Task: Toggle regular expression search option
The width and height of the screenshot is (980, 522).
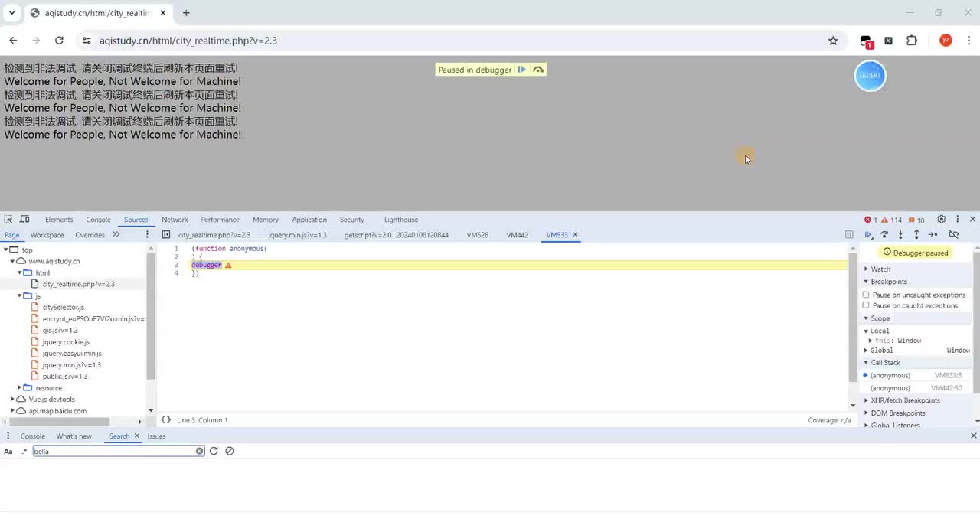Action: pos(24,452)
